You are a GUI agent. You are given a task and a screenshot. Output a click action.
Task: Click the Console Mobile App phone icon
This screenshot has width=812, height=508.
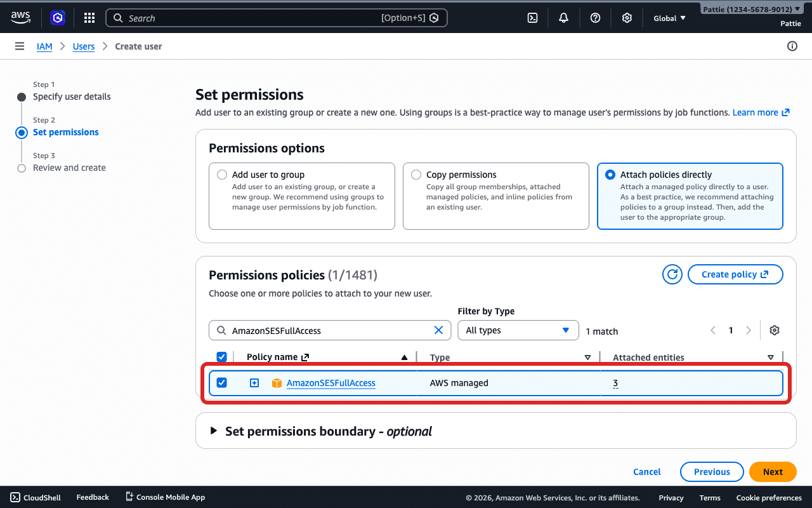pyautogui.click(x=129, y=497)
